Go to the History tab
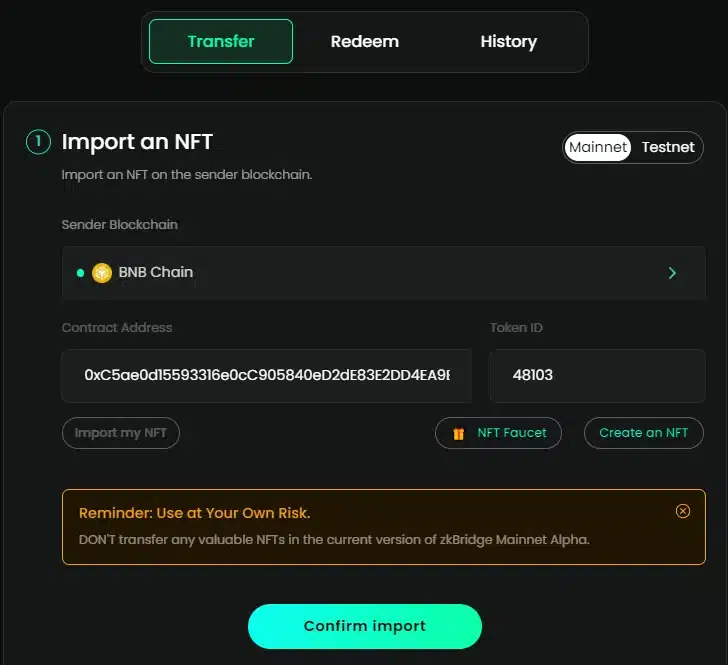This screenshot has height=665, width=728. pos(508,42)
